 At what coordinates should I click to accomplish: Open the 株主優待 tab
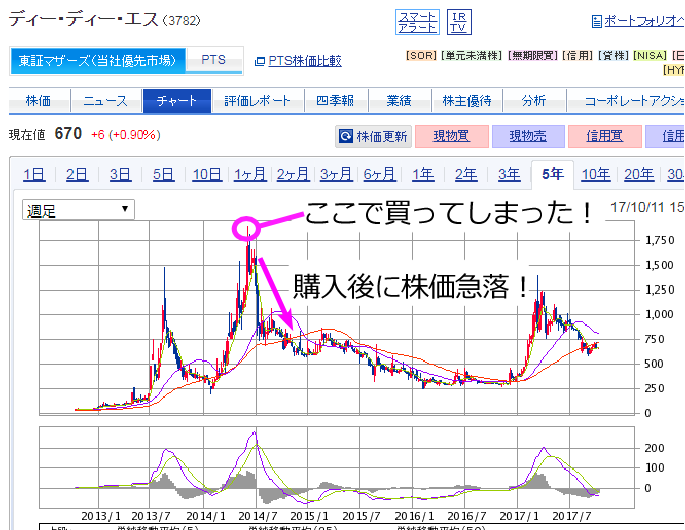467,101
